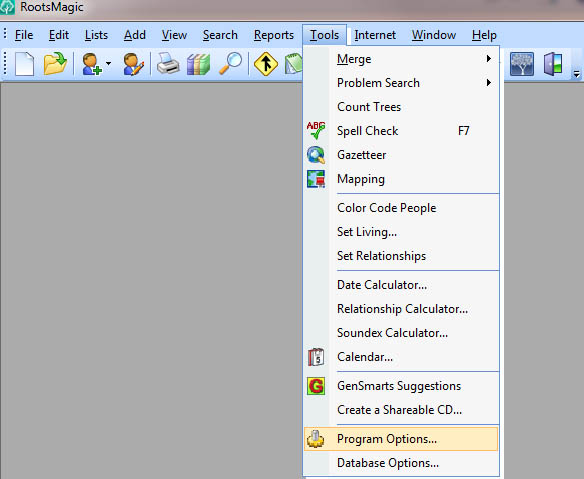This screenshot has height=479, width=584.
Task: Open the Reports menu
Action: [274, 35]
